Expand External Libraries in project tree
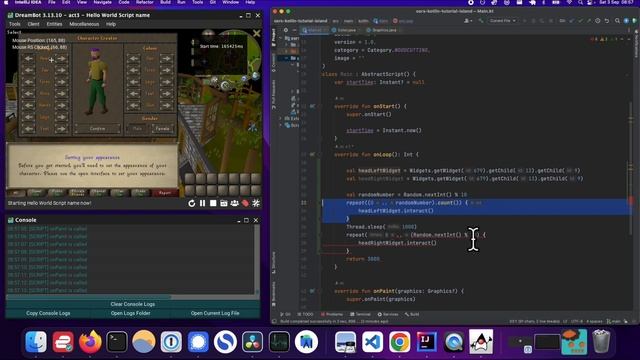 pos(281,118)
